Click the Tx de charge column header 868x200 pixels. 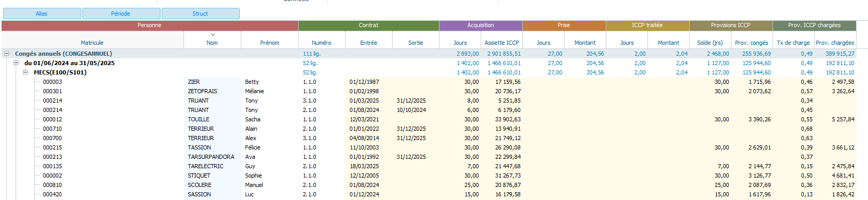pos(793,43)
